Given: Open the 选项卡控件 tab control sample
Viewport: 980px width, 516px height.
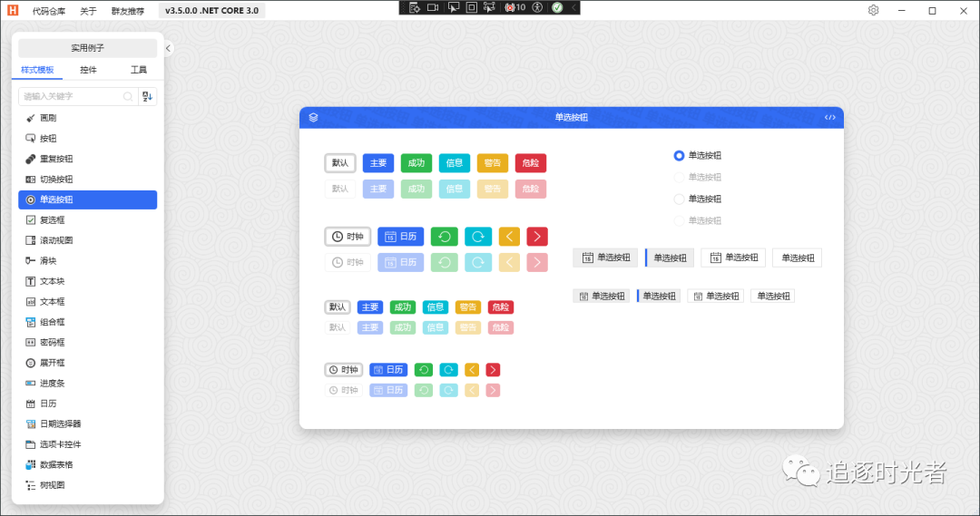Looking at the screenshot, I should point(87,444).
